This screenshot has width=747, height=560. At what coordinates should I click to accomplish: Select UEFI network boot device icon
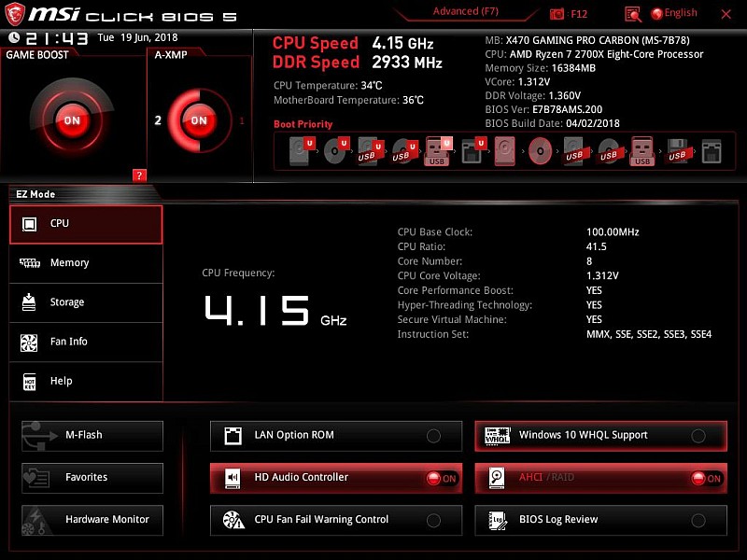pyautogui.click(x=473, y=151)
